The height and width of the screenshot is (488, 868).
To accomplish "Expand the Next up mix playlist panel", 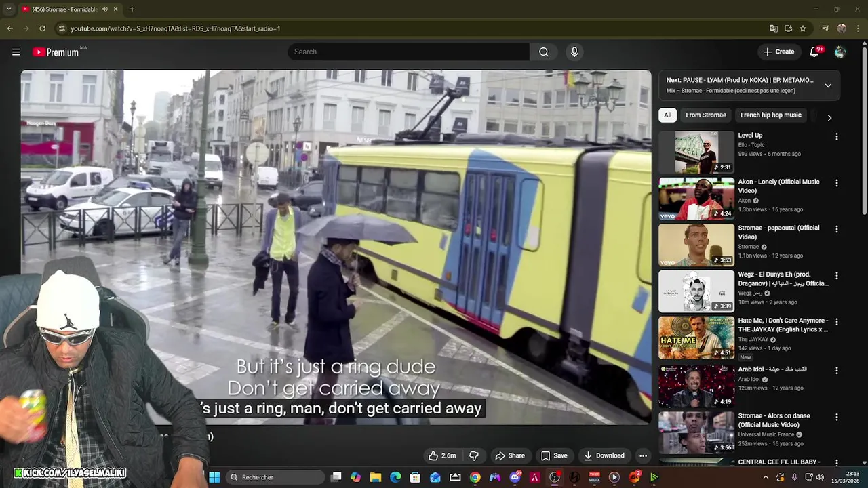I will point(828,85).
